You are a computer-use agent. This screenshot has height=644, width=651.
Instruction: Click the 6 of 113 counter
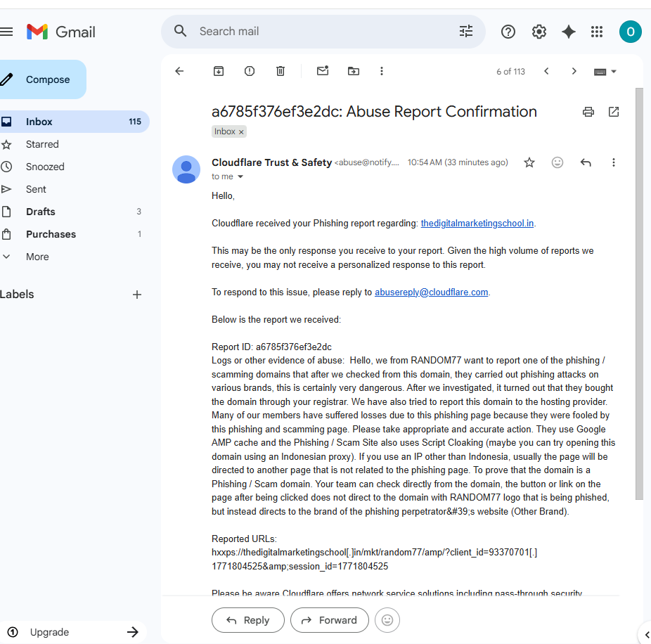[510, 72]
